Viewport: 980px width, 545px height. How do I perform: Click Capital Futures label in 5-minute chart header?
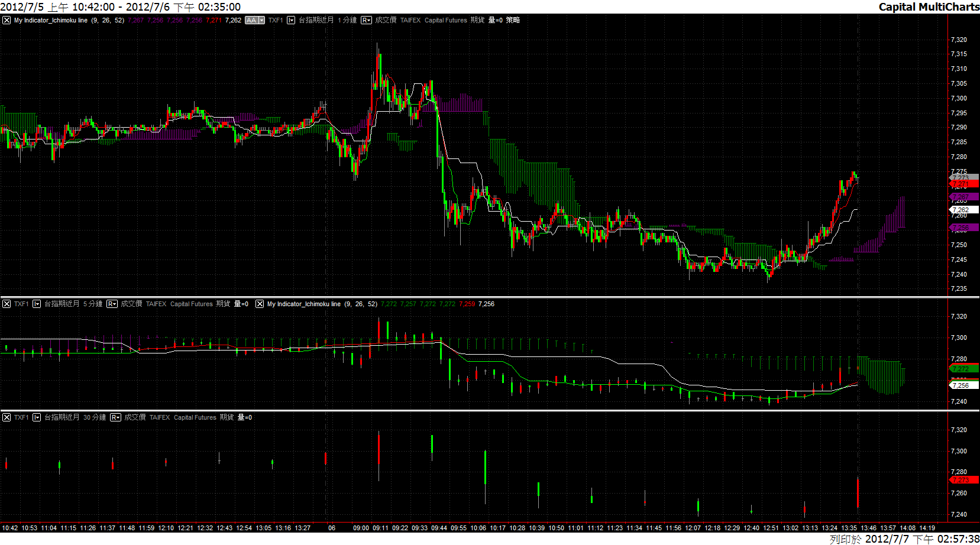pyautogui.click(x=192, y=304)
